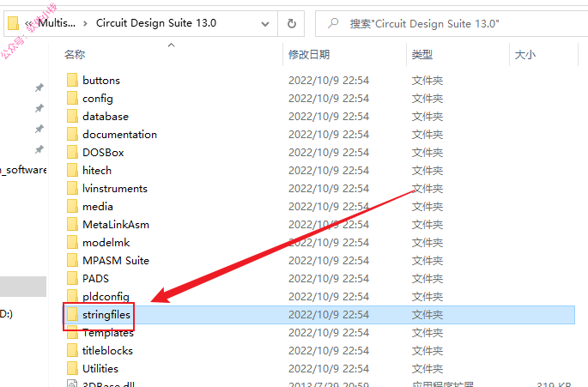Sort by the 大小 column header

click(525, 55)
